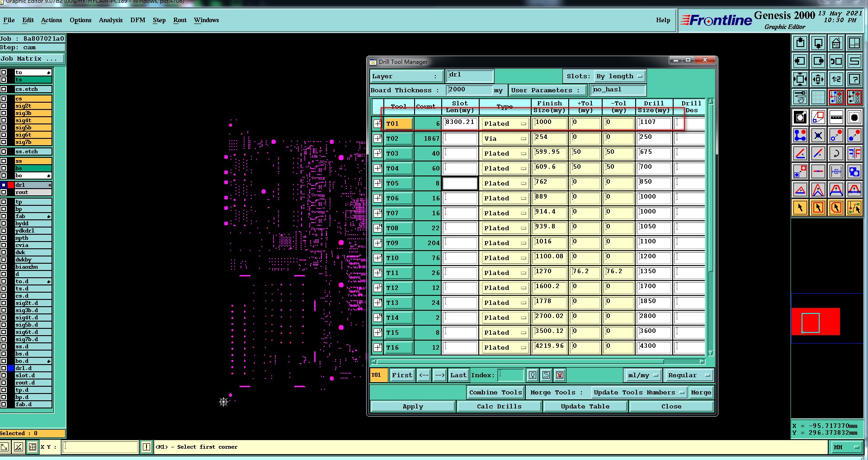Click the Update Table button

[585, 406]
